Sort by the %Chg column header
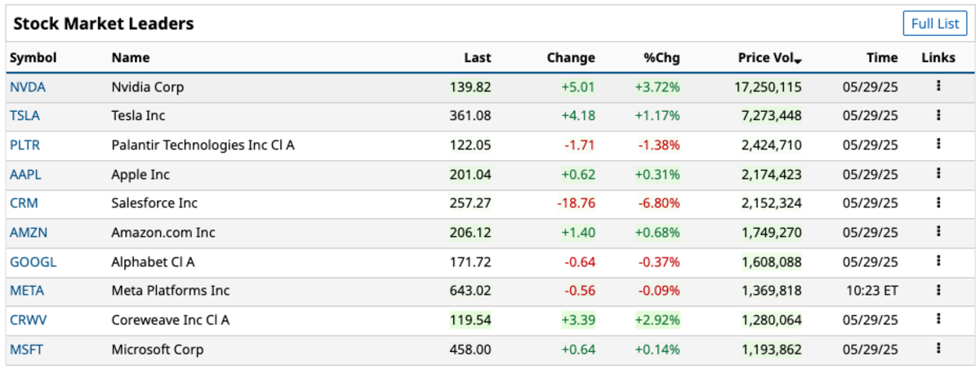 (661, 58)
